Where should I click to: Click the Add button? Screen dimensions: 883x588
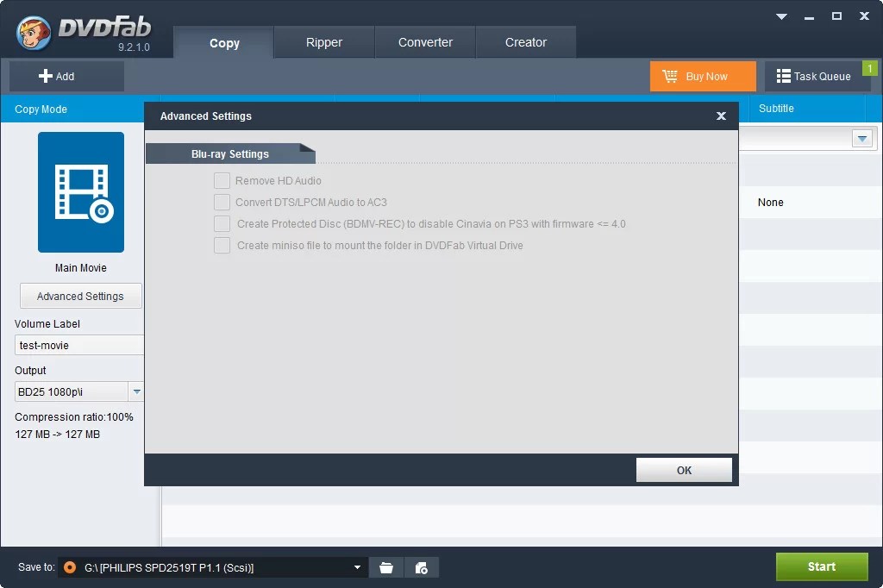pyautogui.click(x=66, y=76)
